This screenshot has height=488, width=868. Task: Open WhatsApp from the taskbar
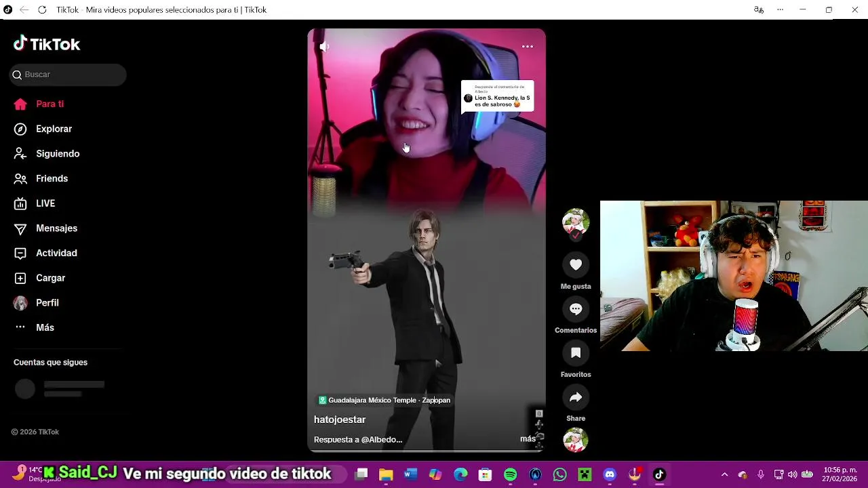coord(560,474)
